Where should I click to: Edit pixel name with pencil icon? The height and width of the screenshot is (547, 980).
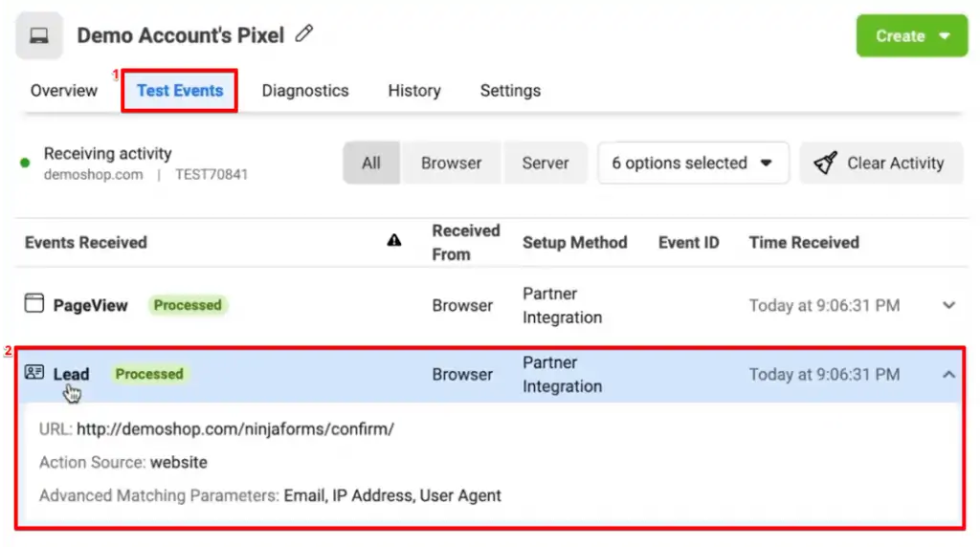(x=303, y=33)
